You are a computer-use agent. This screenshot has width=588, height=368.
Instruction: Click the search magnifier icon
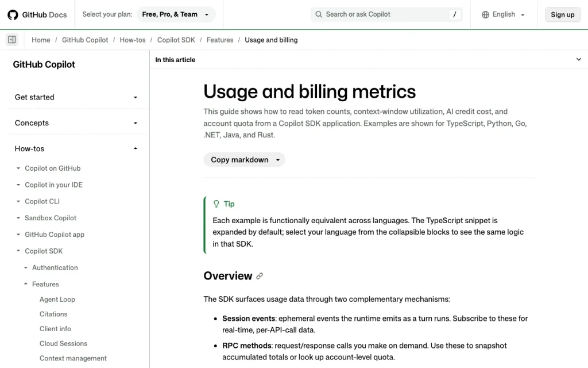tap(318, 14)
